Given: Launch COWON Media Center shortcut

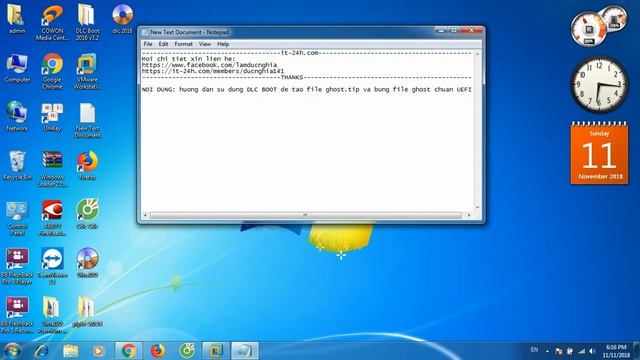Looking at the screenshot, I should [52, 22].
